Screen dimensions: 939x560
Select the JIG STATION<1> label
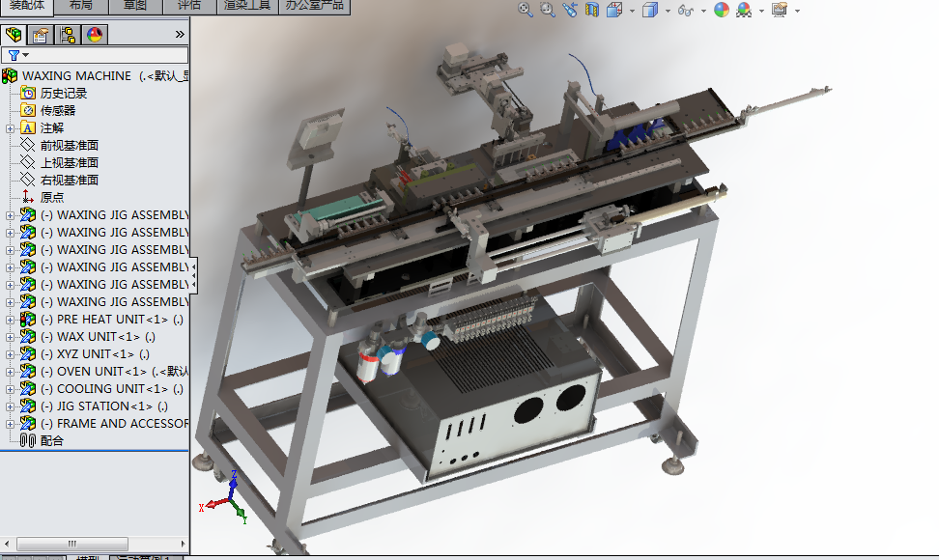pyautogui.click(x=104, y=406)
